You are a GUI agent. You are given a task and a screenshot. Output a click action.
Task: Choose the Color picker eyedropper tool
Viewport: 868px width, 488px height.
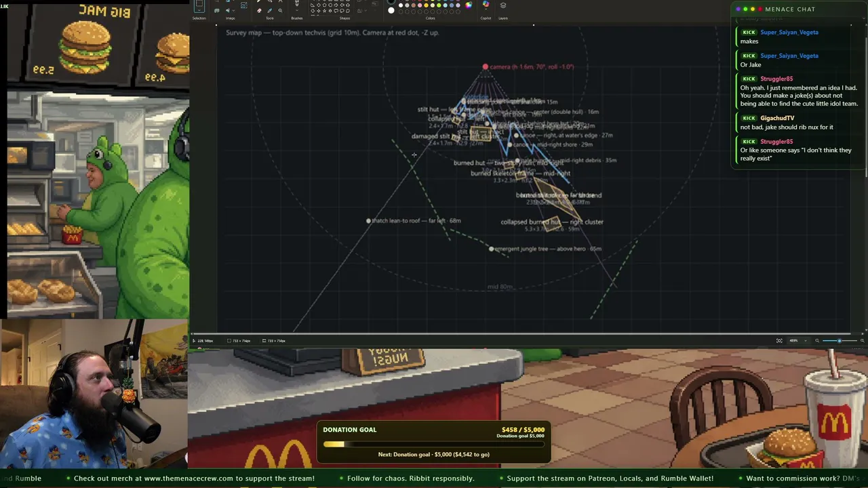click(x=270, y=11)
